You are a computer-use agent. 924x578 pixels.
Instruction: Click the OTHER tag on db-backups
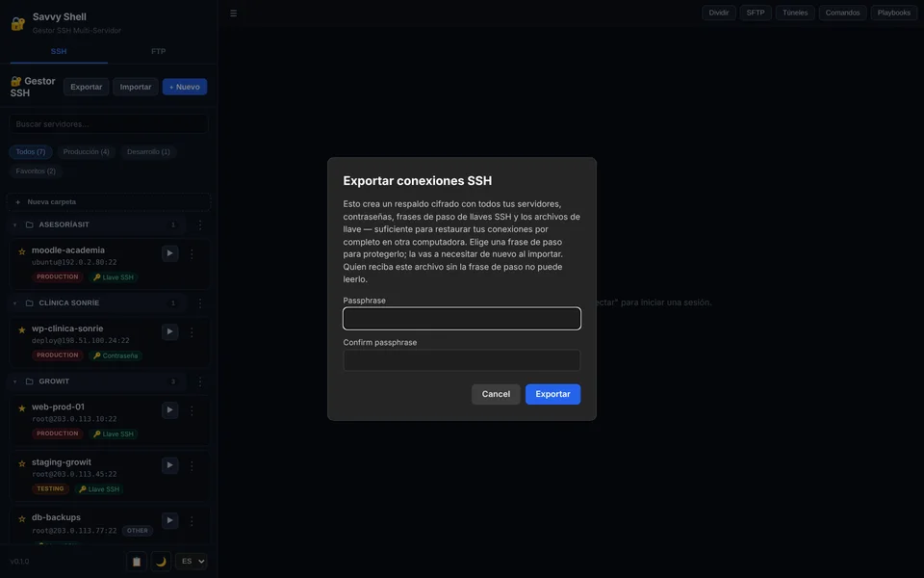pyautogui.click(x=138, y=531)
